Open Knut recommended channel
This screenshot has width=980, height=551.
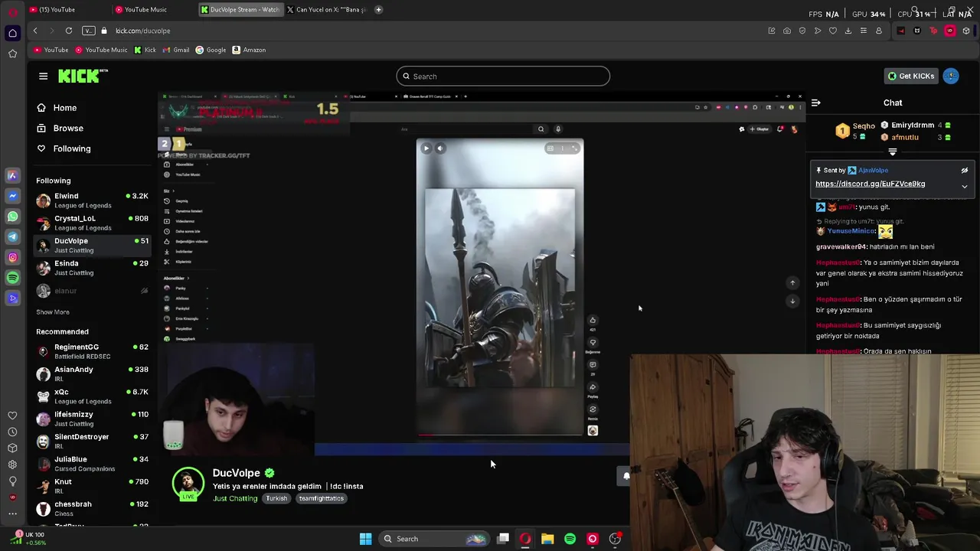(92, 486)
